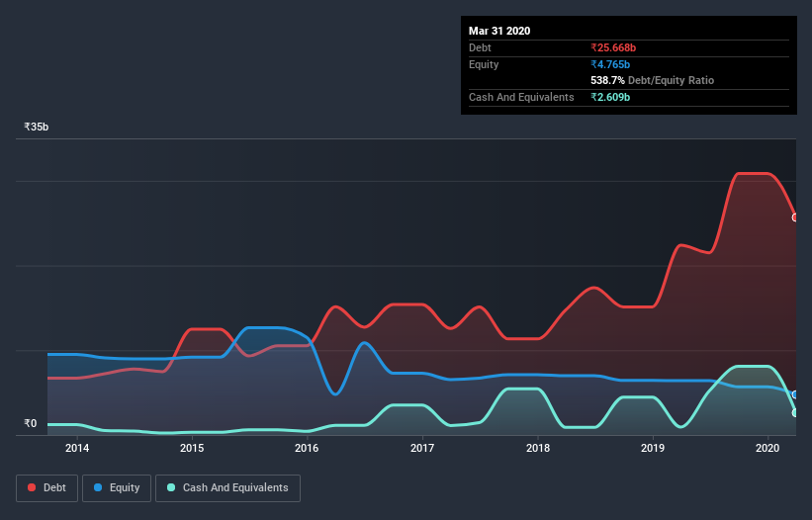
Task: Click the ₹35b y-axis label
Action: [x=37, y=127]
